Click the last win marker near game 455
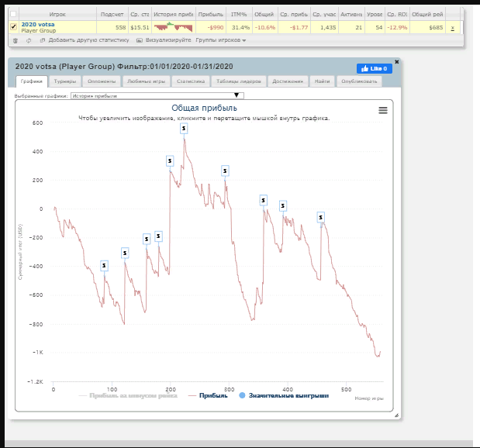This screenshot has height=448, width=480. (320, 217)
